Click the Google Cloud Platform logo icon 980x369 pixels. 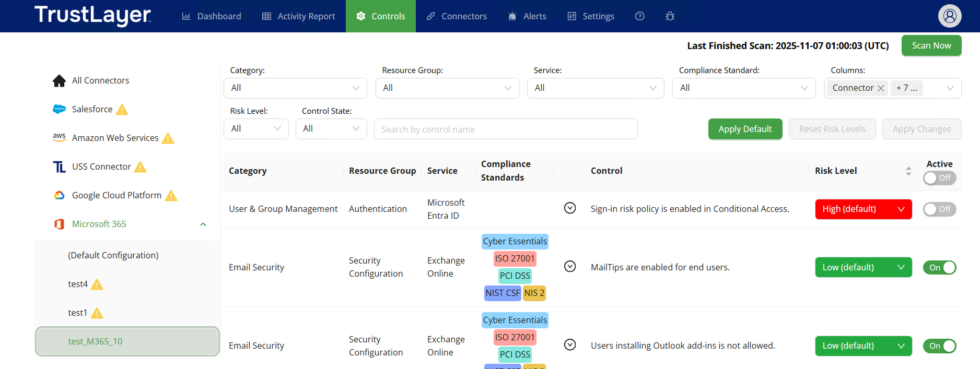pyautogui.click(x=60, y=195)
